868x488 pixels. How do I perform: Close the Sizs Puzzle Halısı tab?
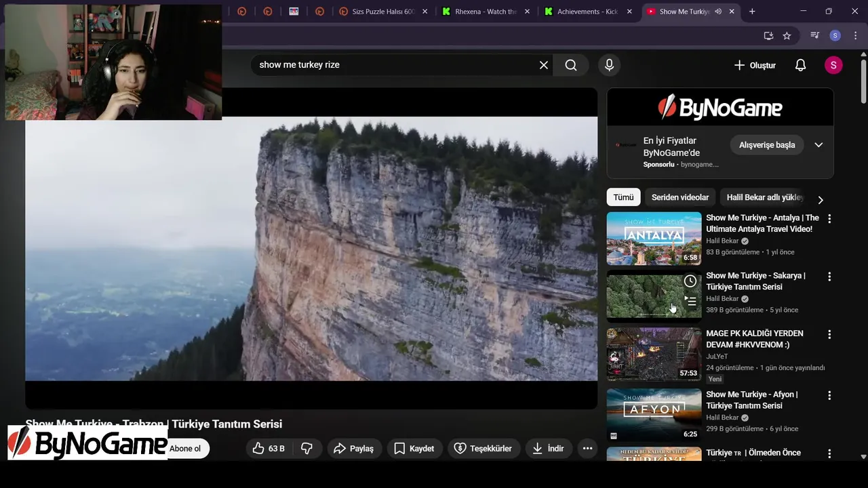point(425,12)
